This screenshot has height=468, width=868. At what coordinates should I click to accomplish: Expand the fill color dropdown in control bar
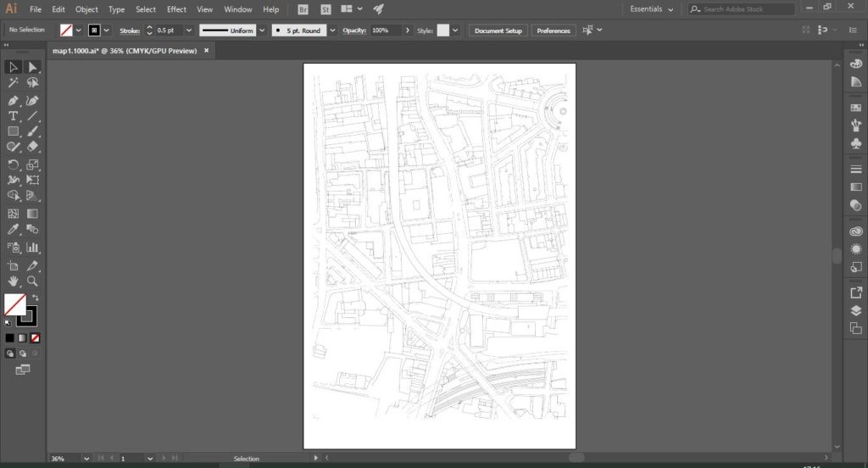(x=79, y=31)
